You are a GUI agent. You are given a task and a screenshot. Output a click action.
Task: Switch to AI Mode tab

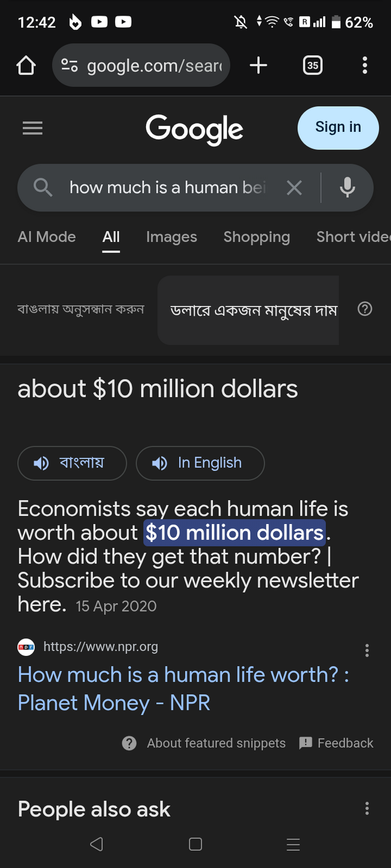47,237
